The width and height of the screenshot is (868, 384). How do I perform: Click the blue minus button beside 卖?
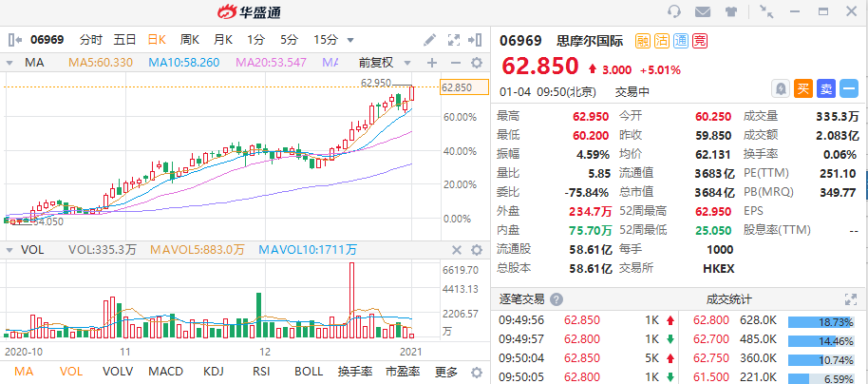(849, 88)
